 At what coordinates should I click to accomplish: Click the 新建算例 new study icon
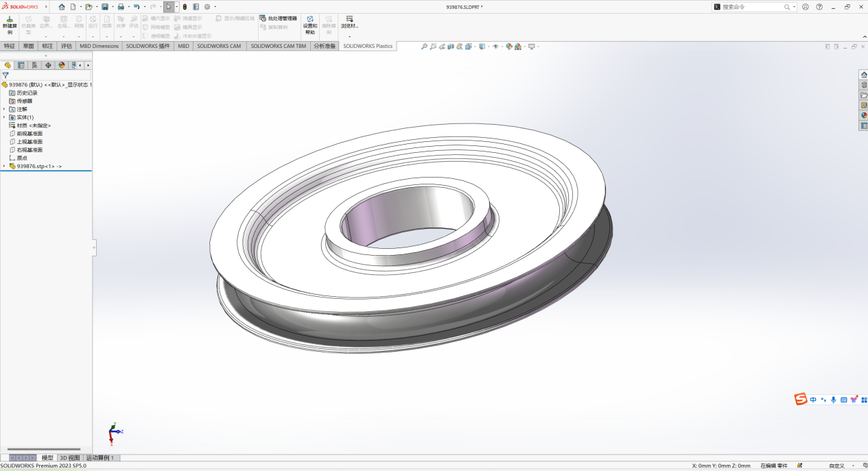(10, 25)
